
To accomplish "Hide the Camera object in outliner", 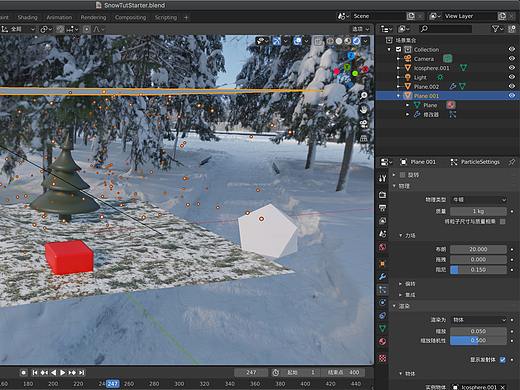I will tap(512, 58).
